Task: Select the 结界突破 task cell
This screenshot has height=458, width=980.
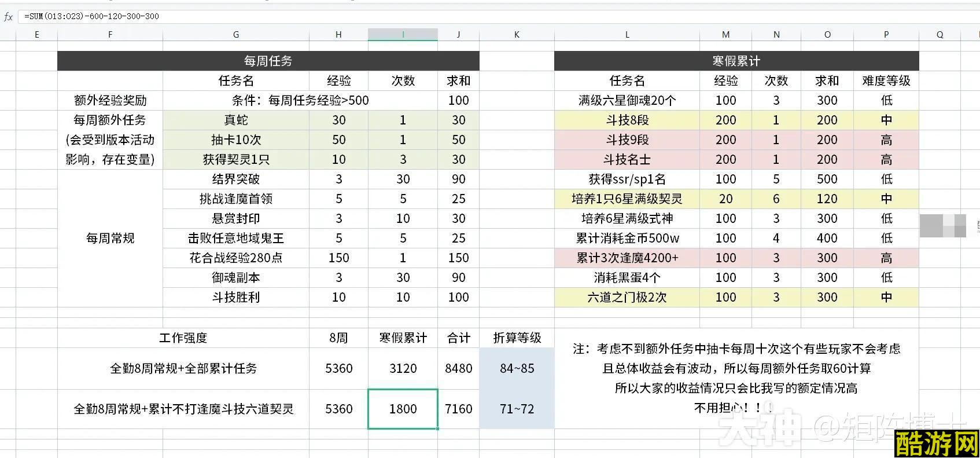Action: (x=236, y=179)
